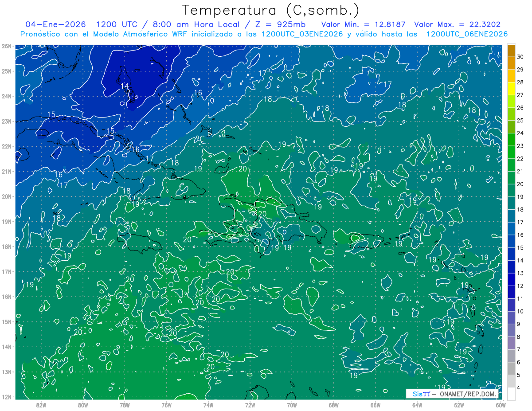
Task: Click the dark blue color bar segment between 11 and 12
Action: pos(511,292)
